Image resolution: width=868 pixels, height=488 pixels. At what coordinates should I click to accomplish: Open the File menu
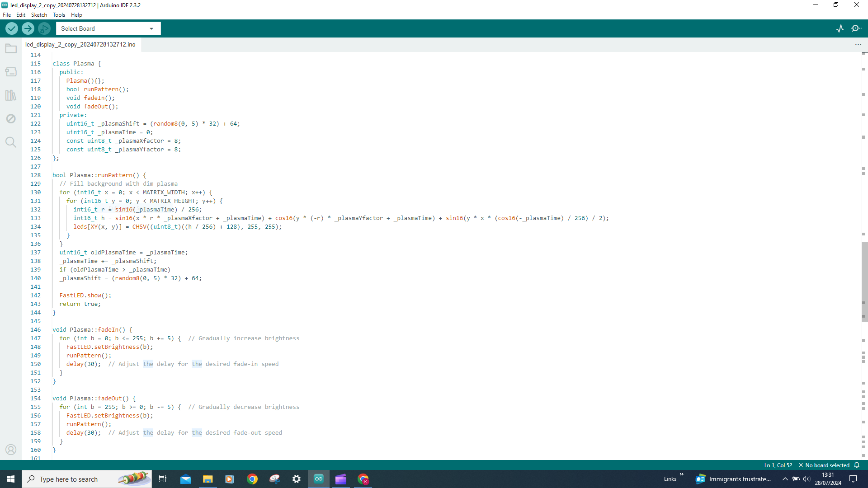[7, 15]
